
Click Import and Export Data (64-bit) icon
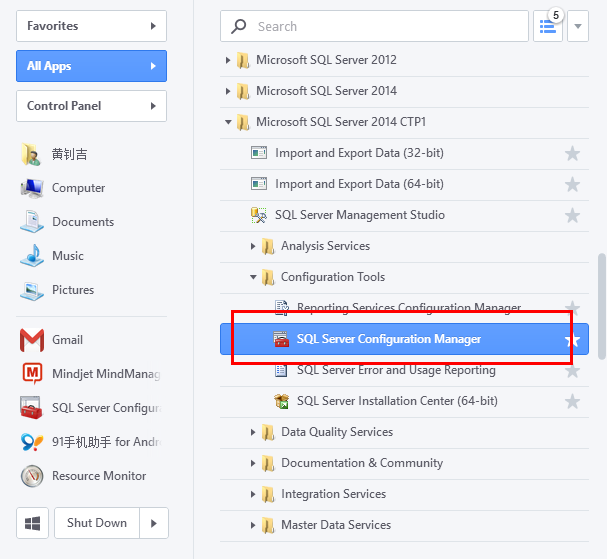point(259,184)
